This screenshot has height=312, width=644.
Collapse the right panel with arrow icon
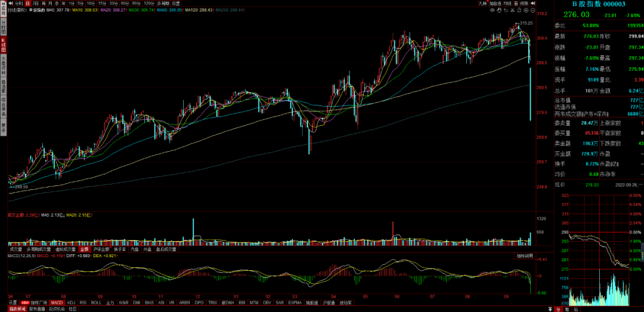pyautogui.click(x=532, y=3)
